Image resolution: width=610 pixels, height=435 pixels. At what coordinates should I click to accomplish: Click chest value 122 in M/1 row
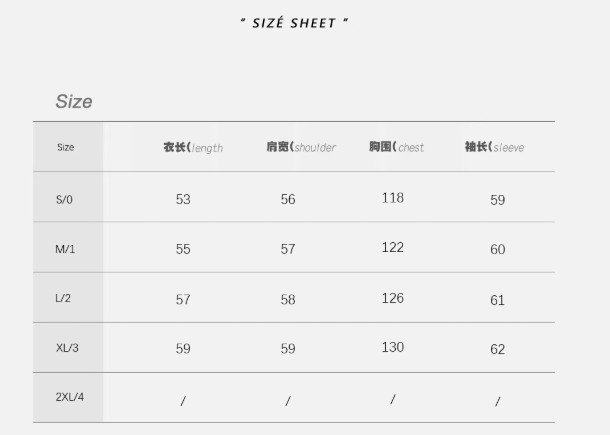coord(393,247)
